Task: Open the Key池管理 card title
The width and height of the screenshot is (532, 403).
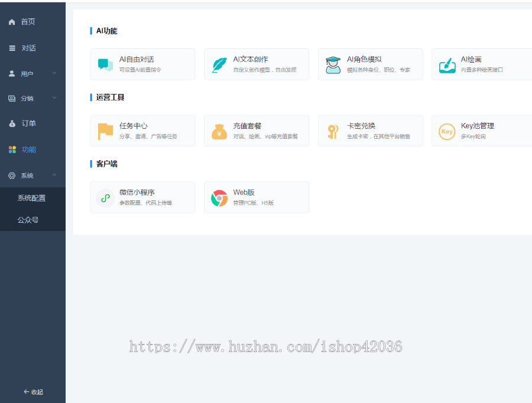Action: coord(478,126)
